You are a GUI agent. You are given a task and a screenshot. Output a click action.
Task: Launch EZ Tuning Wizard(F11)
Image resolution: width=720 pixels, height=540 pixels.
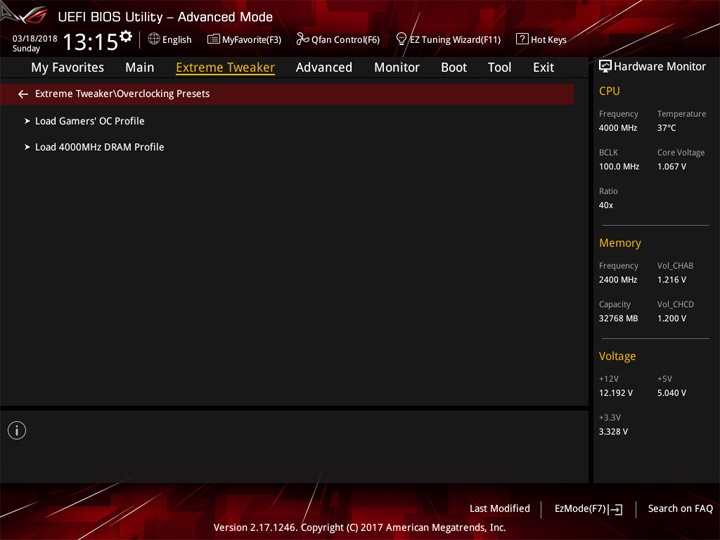pos(448,39)
